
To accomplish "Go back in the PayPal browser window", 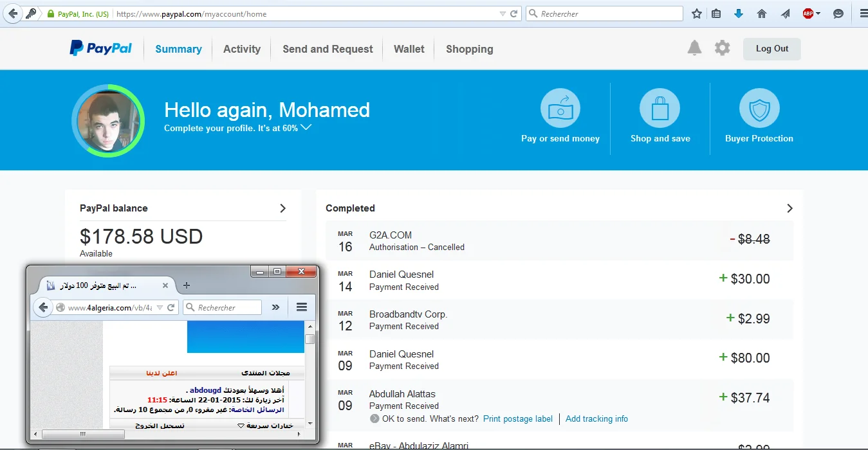I will click(13, 14).
